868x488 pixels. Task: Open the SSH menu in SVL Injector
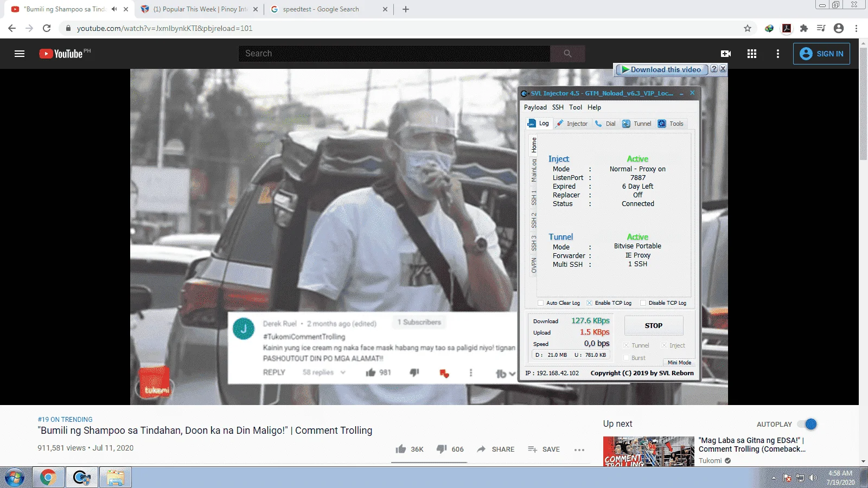[558, 107]
